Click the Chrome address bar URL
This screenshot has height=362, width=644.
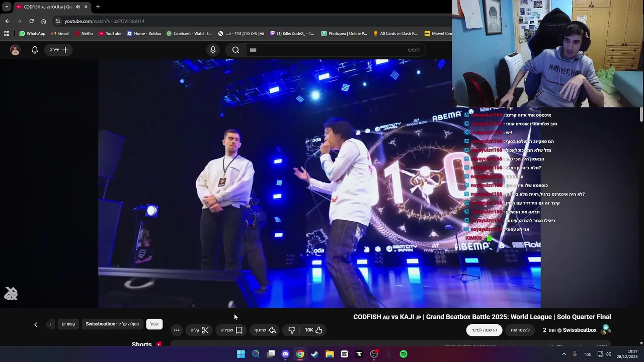tap(104, 21)
